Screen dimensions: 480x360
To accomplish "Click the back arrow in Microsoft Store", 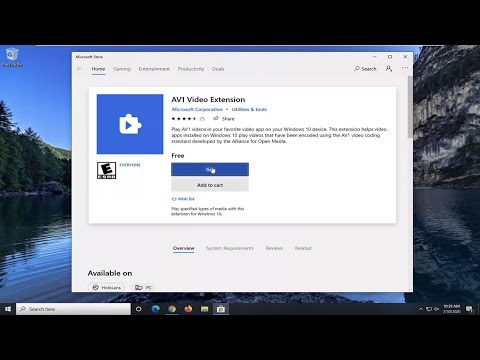I will click(x=79, y=69).
